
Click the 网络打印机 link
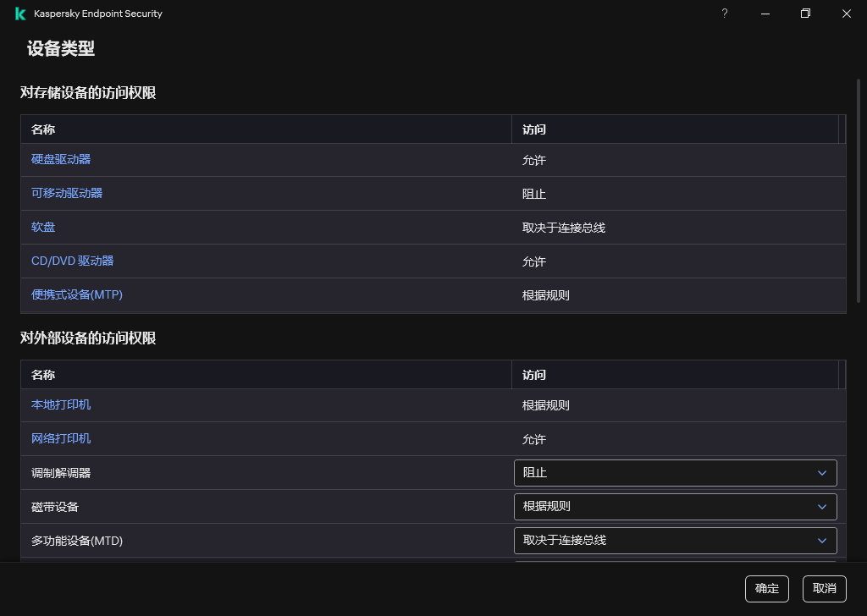coord(61,438)
